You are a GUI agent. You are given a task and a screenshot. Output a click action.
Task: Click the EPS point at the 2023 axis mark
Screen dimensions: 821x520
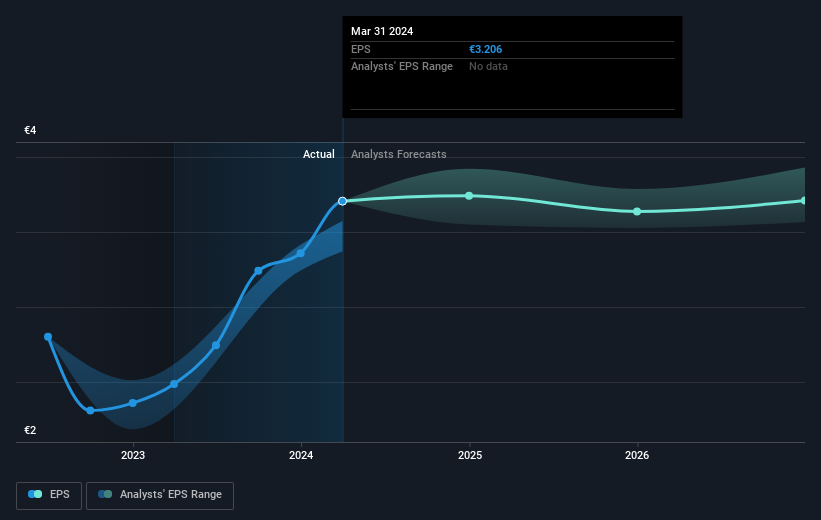(132, 403)
